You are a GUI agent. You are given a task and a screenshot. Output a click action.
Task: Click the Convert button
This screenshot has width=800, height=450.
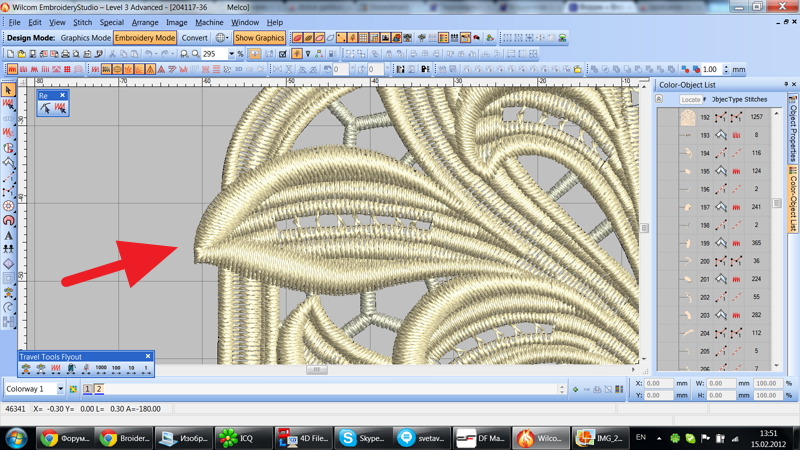coord(195,38)
